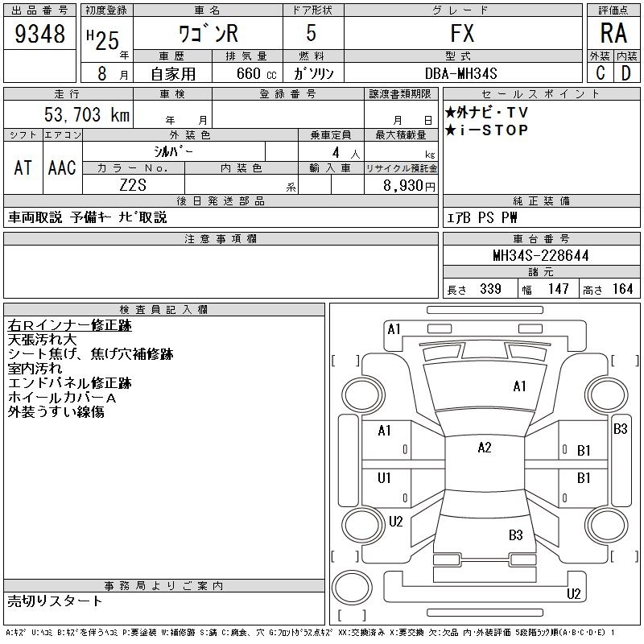Select the first registration year H25
The width and height of the screenshot is (644, 644).
point(103,40)
